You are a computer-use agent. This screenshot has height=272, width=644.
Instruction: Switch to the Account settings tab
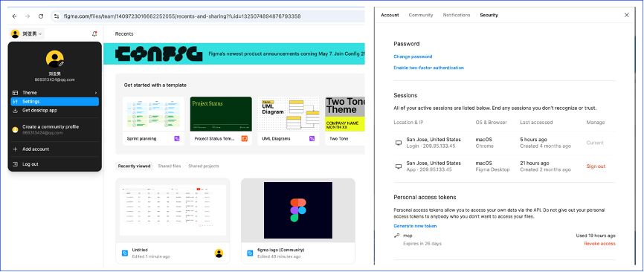(390, 15)
